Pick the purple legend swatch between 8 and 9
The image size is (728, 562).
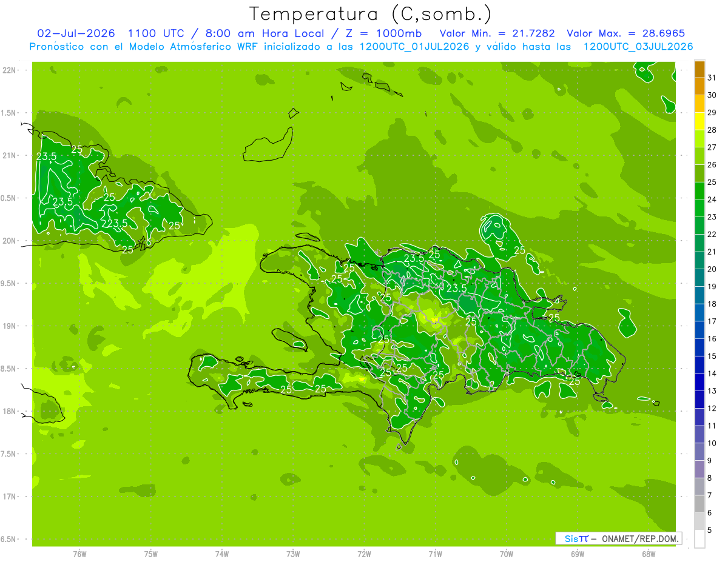pyautogui.click(x=699, y=469)
